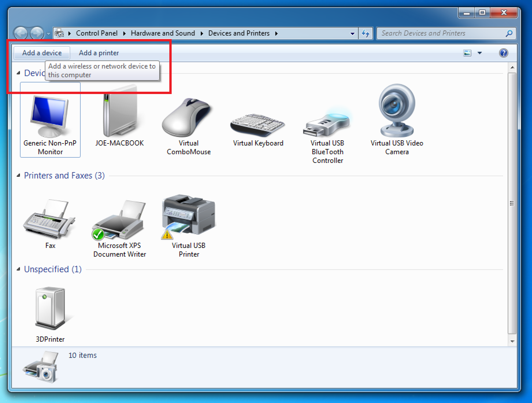Select the JOE-MACBOOK device icon
This screenshot has width=532, height=403.
tap(120, 116)
